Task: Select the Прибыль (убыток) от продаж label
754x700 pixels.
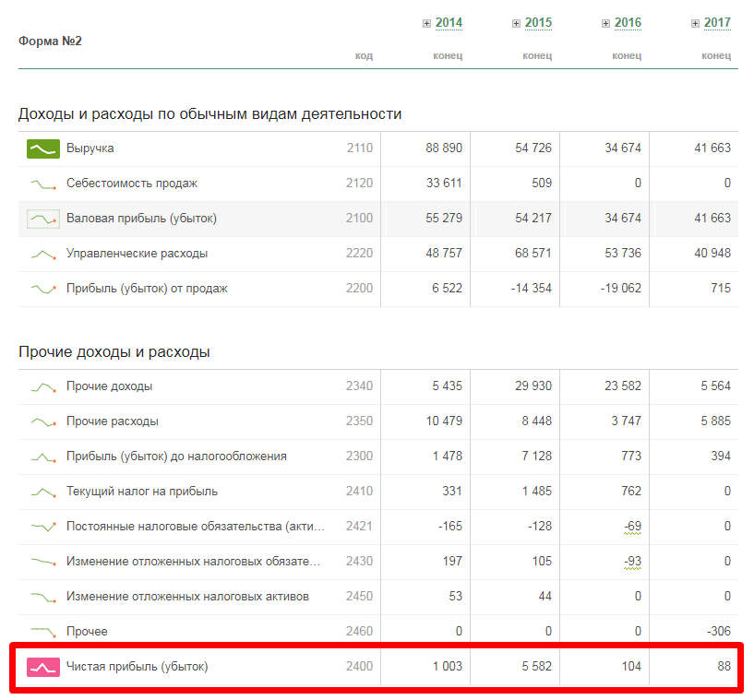Action: 147,289
